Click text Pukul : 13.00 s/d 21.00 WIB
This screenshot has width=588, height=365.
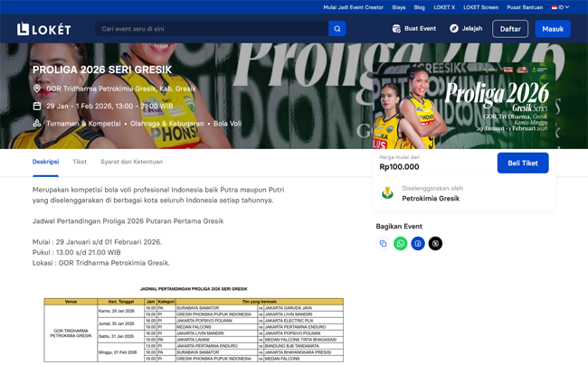[77, 252]
